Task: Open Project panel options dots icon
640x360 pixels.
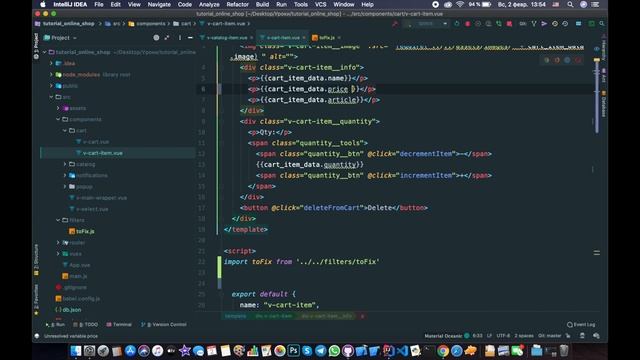Action: (x=180, y=38)
